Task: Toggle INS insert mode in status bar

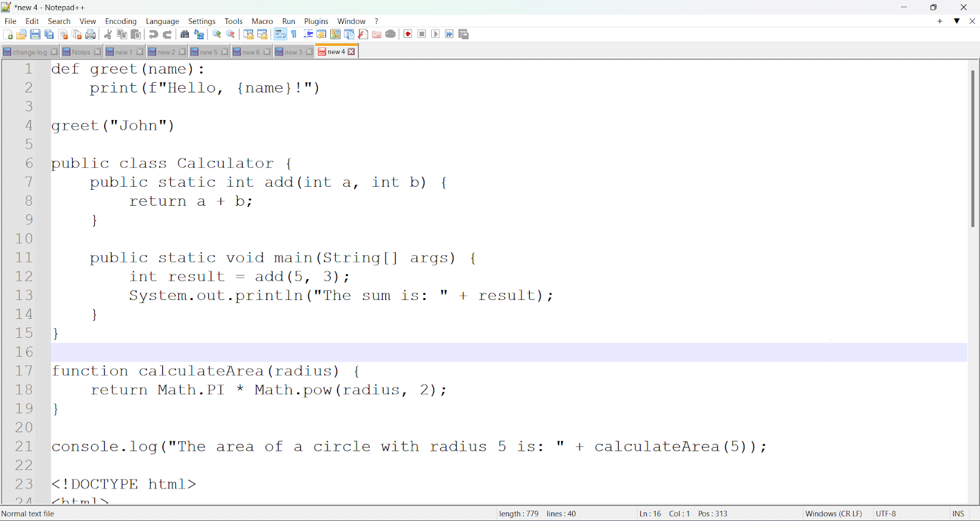Action: click(959, 514)
